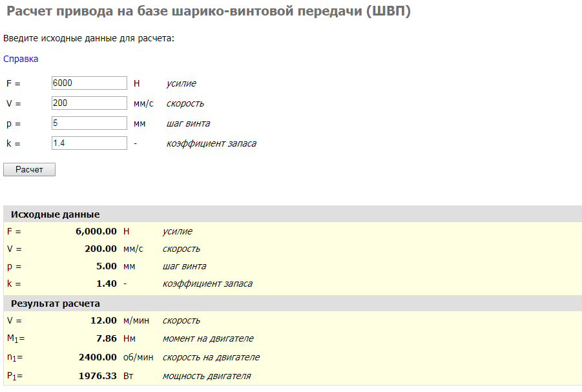Click the motor power value 1976.33
Image resolution: width=582 pixels, height=392 pixels.
[98, 376]
